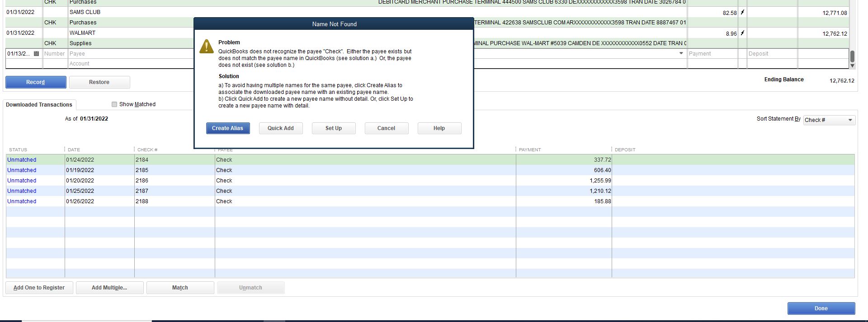The image size is (868, 322).
Task: Click the balance 12,771.08 cell
Action: tap(835, 13)
